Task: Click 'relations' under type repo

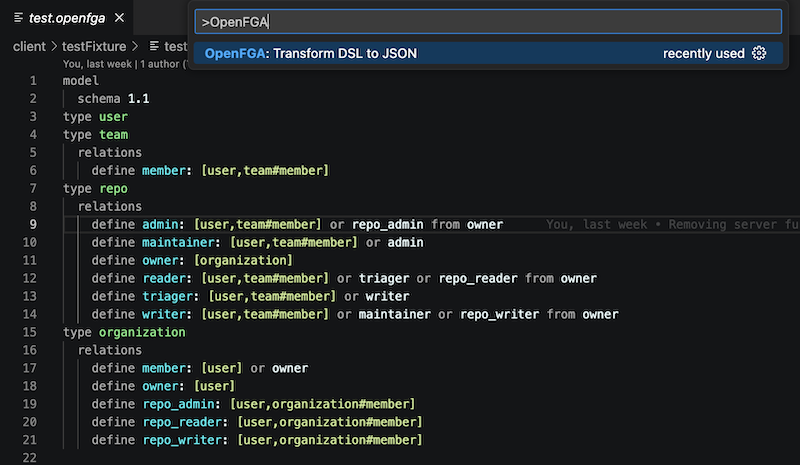Action: pyautogui.click(x=110, y=207)
